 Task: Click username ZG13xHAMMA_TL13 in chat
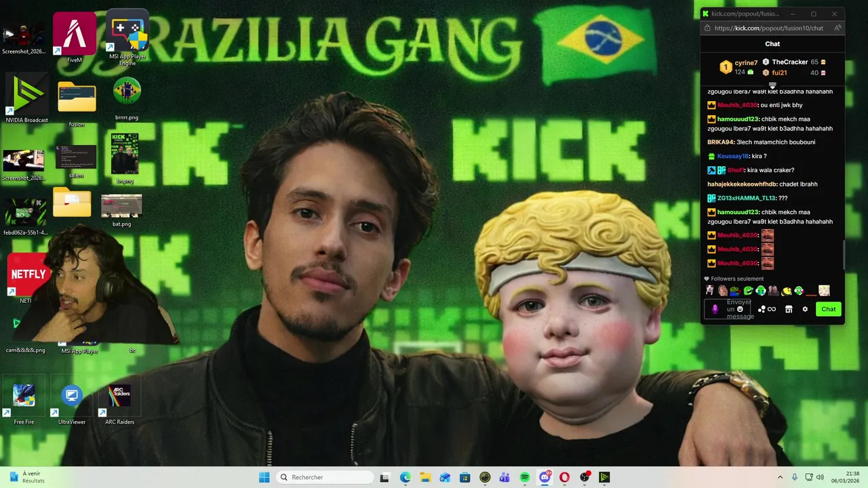point(746,198)
